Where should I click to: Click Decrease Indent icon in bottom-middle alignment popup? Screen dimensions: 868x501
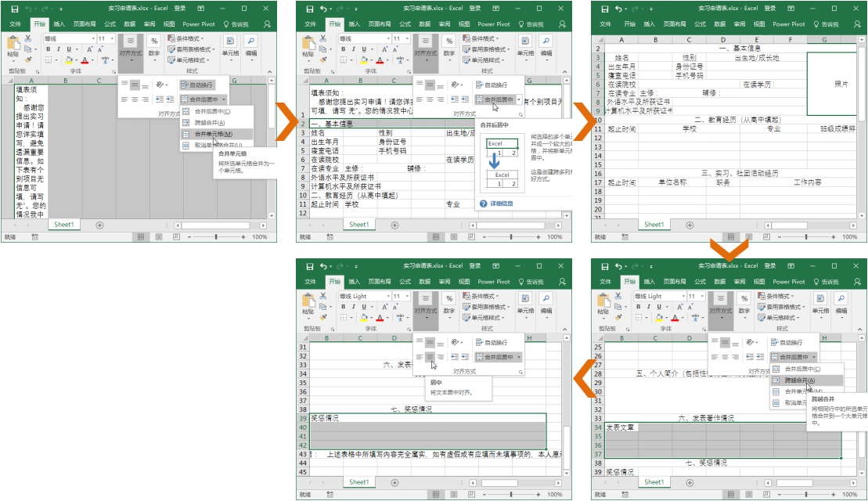(x=455, y=357)
